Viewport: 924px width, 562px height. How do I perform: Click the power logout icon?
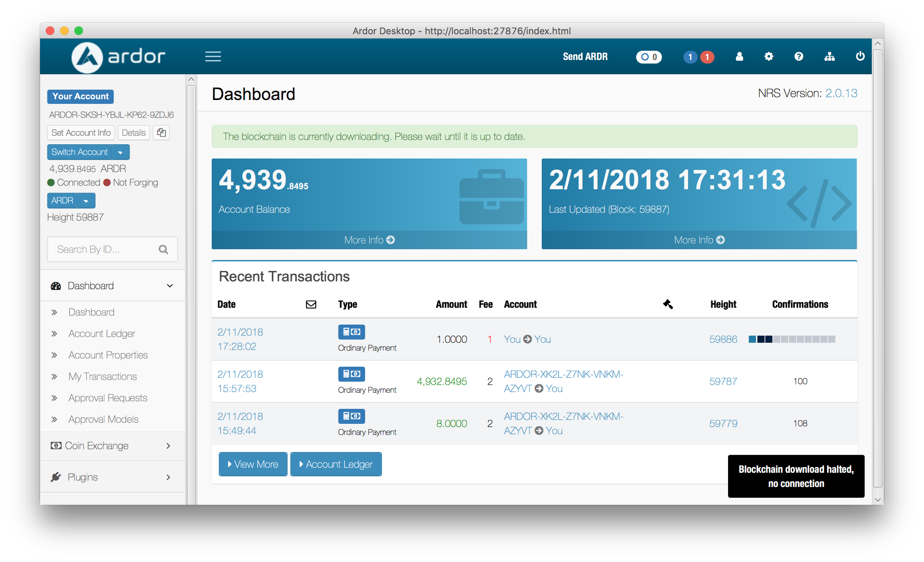tap(860, 57)
